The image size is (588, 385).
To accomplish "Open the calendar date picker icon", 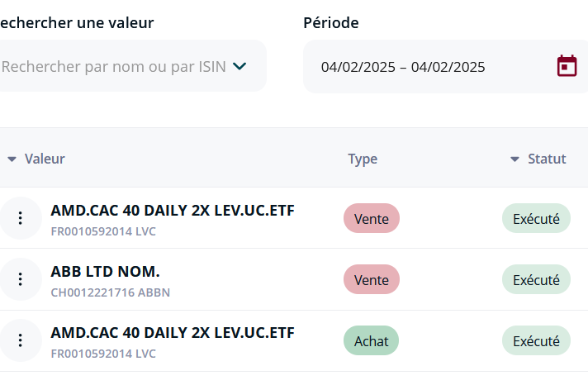I will (567, 66).
